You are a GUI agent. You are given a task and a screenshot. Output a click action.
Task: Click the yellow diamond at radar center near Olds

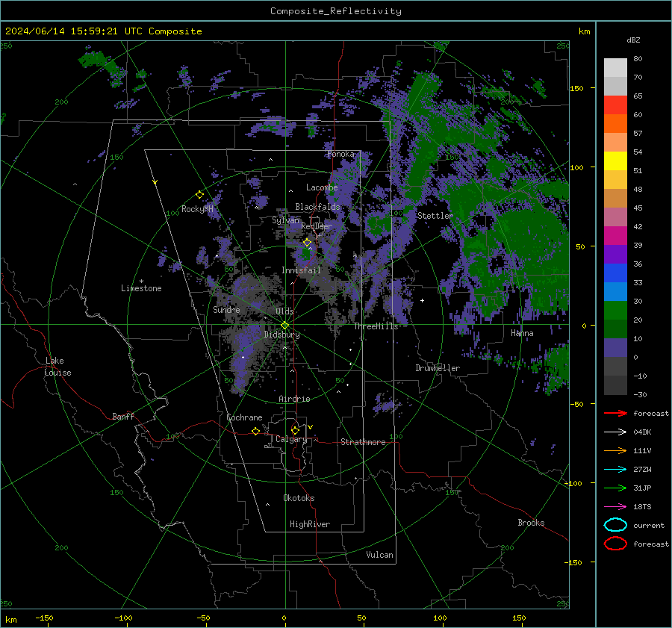pyautogui.click(x=284, y=326)
